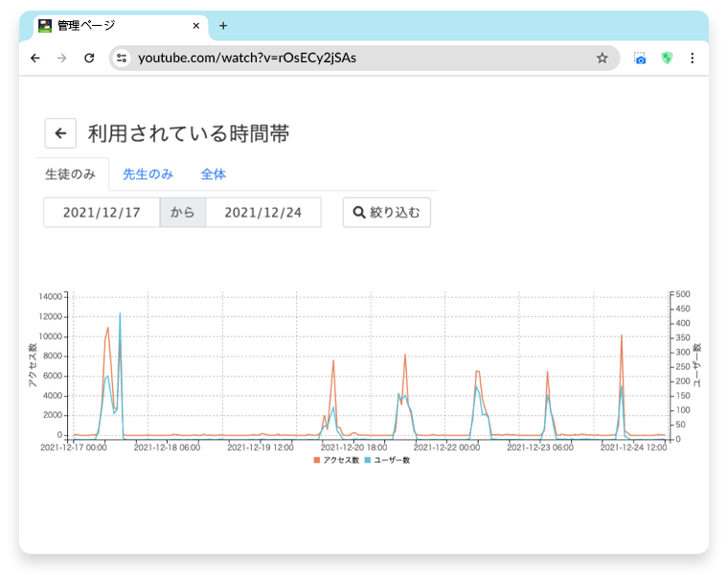Reload the page
Viewport: 728px width, 575px height.
point(89,58)
